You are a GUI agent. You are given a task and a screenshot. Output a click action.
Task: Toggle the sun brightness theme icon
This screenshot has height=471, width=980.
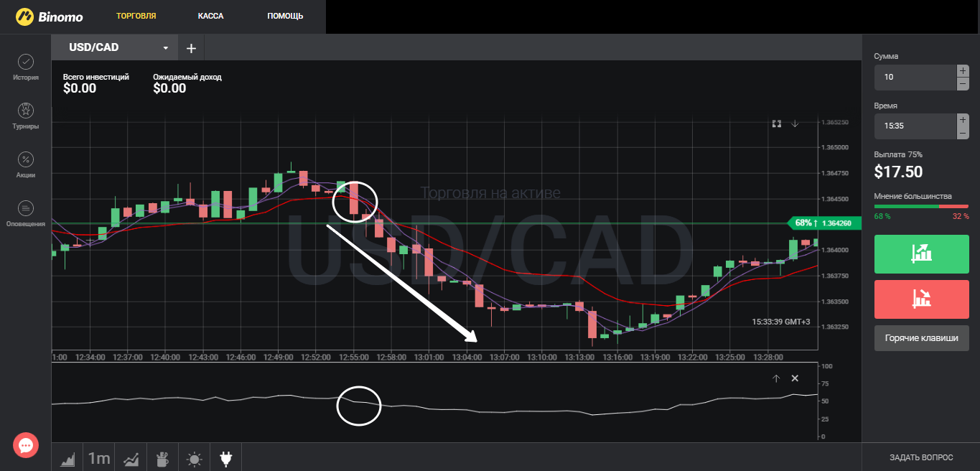194,458
